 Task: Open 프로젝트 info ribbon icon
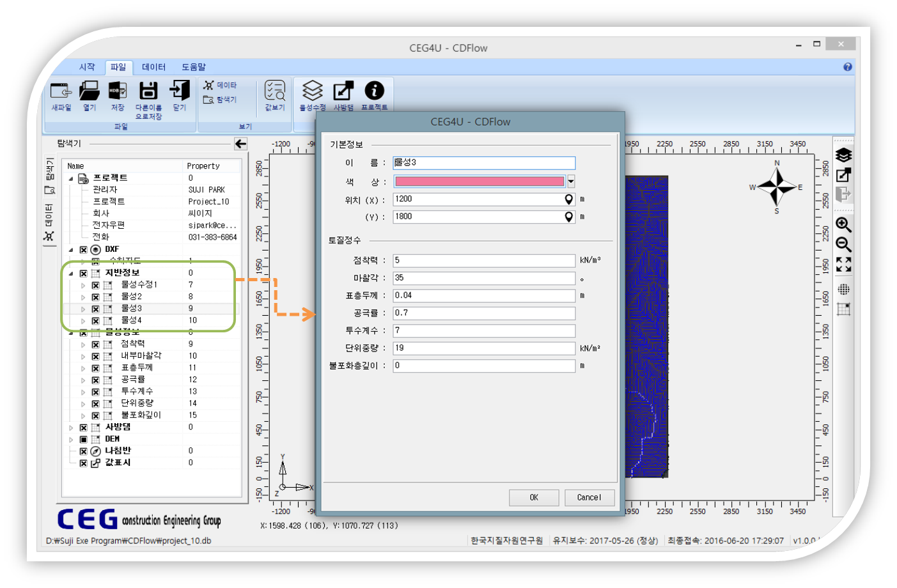coord(374,91)
